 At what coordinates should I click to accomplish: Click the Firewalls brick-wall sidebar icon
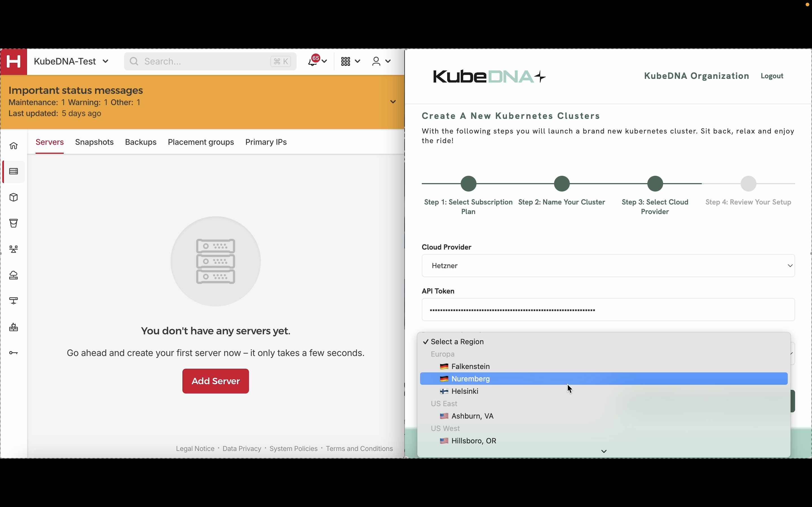click(x=14, y=327)
